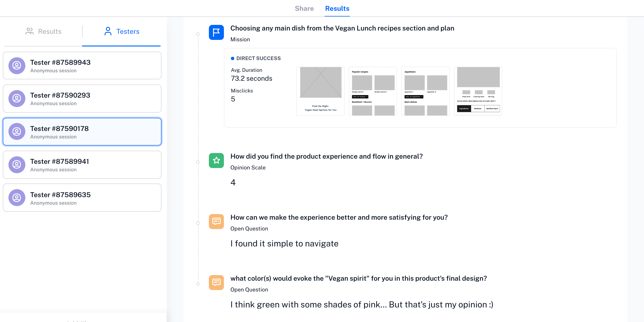Switch to the Share tab

tap(304, 8)
